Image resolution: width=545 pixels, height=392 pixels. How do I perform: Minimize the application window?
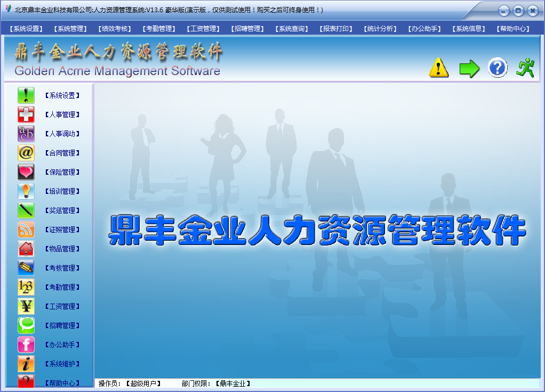[503, 11]
